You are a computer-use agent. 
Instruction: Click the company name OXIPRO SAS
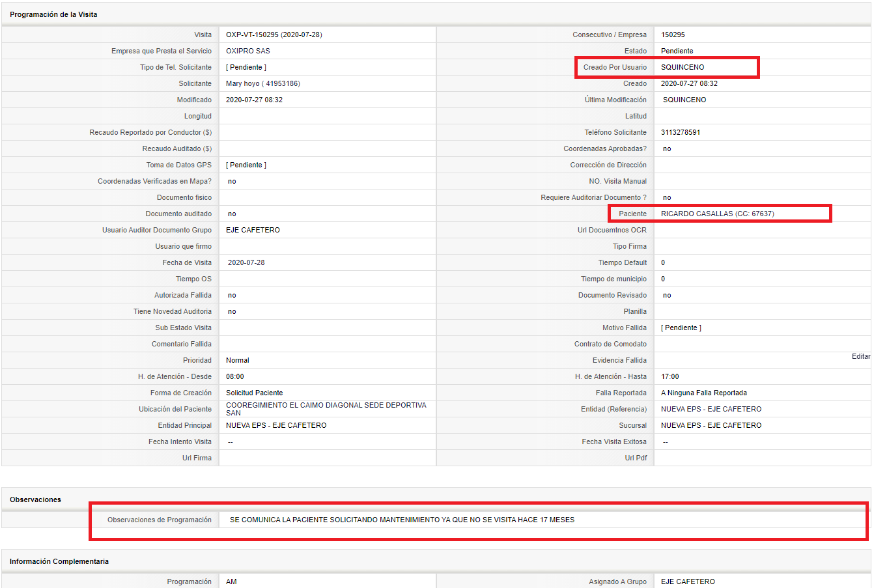(x=248, y=51)
